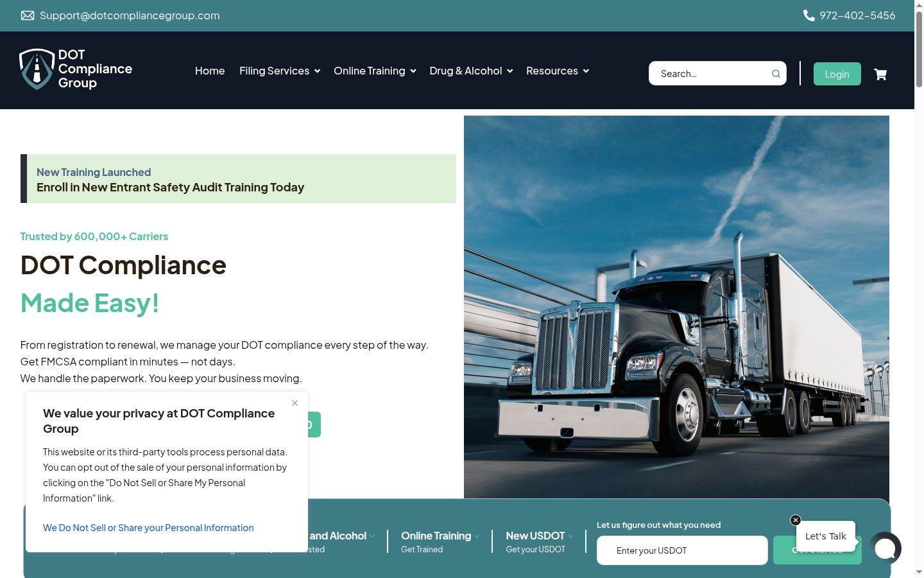Screen dimensions: 924x578
Task: Expand the Drug & Alcohol nav dropdown
Action: pyautogui.click(x=471, y=71)
